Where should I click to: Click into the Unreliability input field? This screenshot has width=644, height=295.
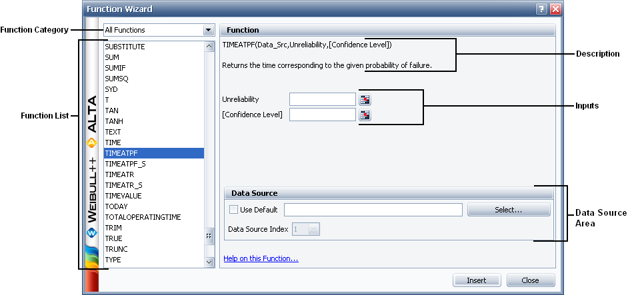[323, 99]
